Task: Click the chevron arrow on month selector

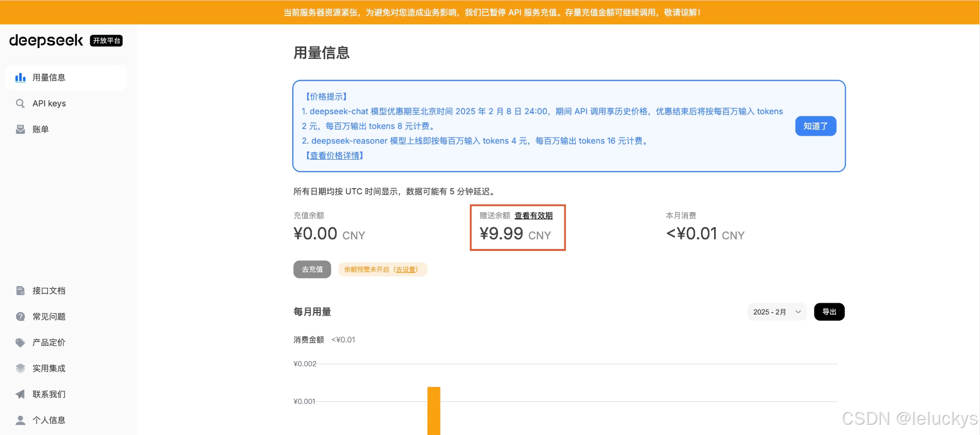Action: coord(798,312)
